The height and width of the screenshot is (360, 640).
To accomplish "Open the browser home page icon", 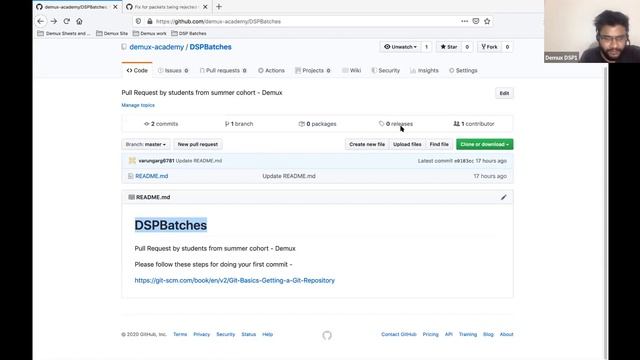I will coord(79,21).
